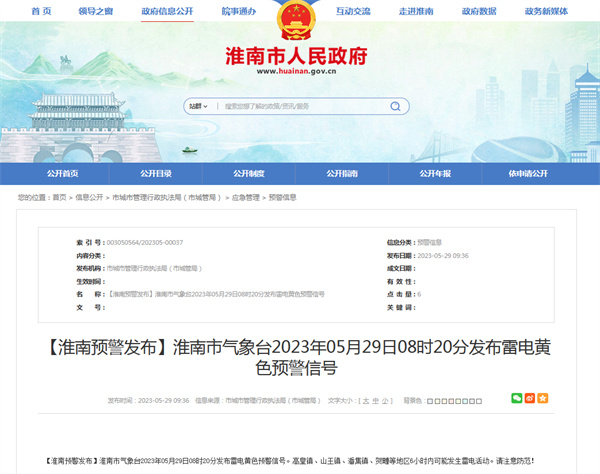Share article via Weibo icon
Viewport: 600px width, 474px height.
[x=530, y=398]
